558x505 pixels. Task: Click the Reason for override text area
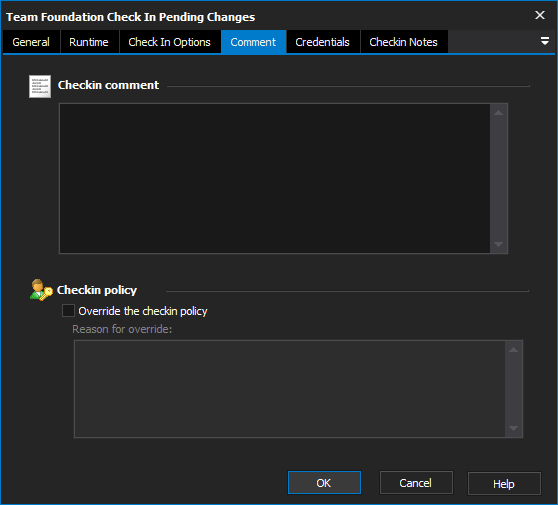click(290, 389)
